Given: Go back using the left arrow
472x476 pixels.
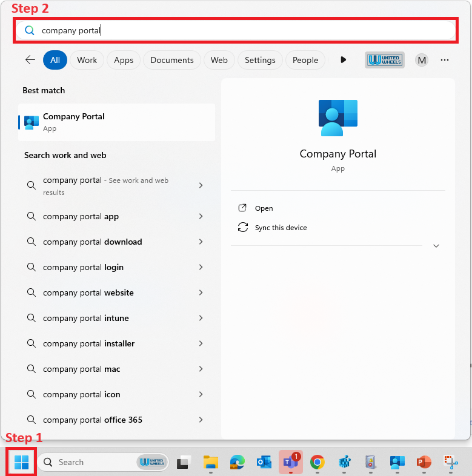Looking at the screenshot, I should click(x=30, y=60).
